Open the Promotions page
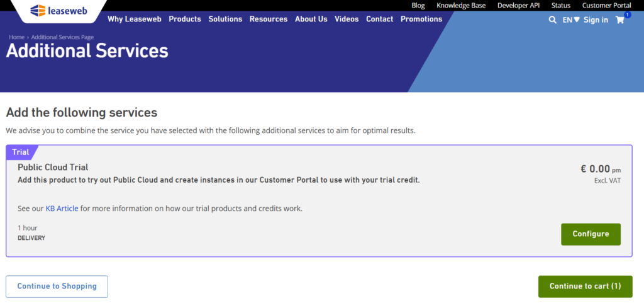 pos(421,19)
